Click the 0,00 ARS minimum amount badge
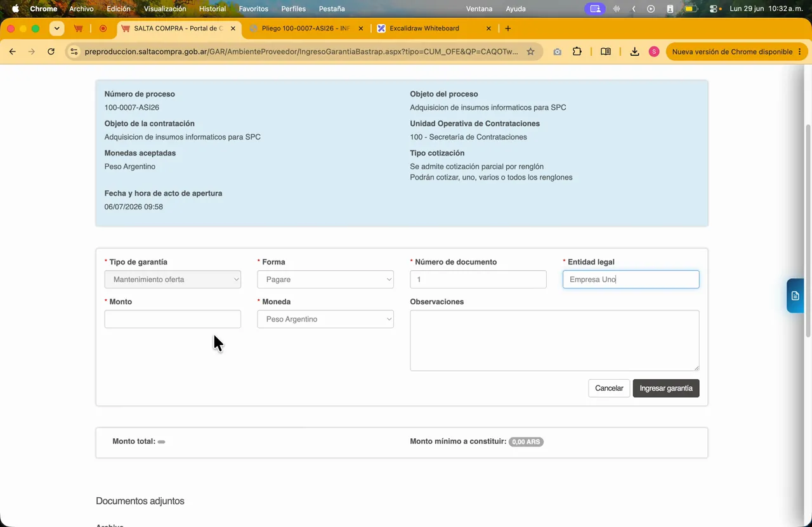The image size is (812, 527). coord(526,441)
